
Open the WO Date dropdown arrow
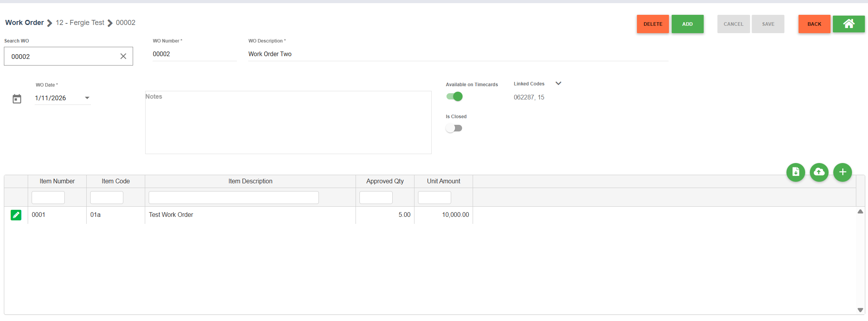click(87, 98)
